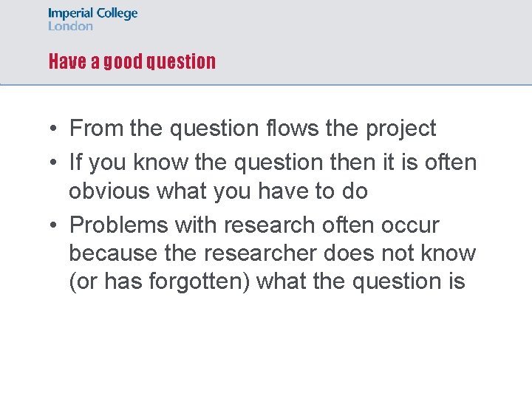Click the word 'College' in the header logo
This screenshot has width=532, height=399.
117,14
